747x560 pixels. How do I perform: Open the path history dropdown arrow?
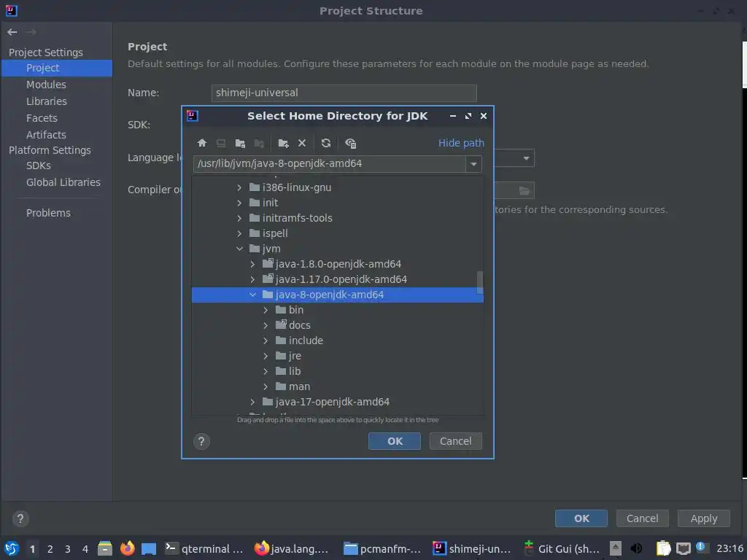click(x=473, y=164)
